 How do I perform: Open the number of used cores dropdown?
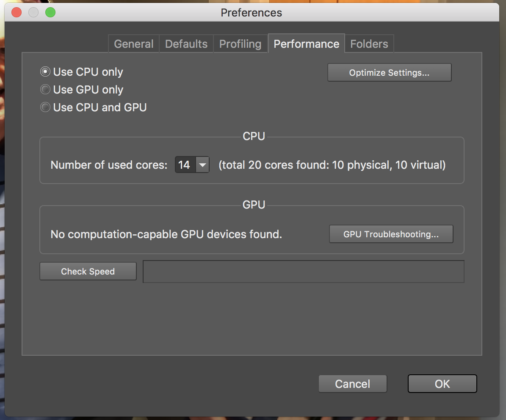click(202, 165)
